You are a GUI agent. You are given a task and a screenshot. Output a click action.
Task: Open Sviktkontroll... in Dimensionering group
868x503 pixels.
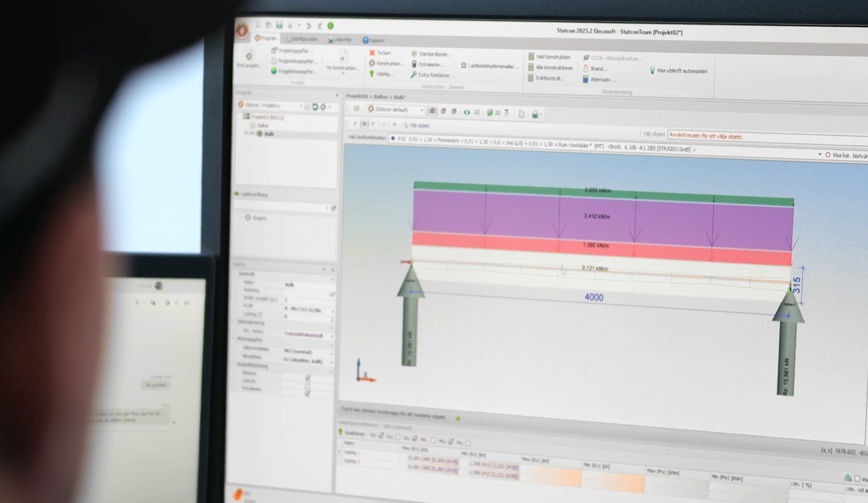[x=547, y=78]
